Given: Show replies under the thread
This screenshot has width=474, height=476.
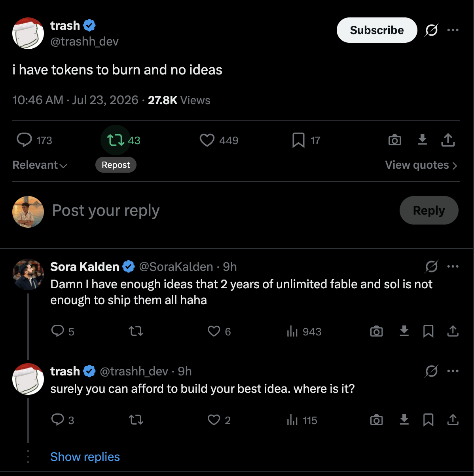Looking at the screenshot, I should [x=85, y=457].
